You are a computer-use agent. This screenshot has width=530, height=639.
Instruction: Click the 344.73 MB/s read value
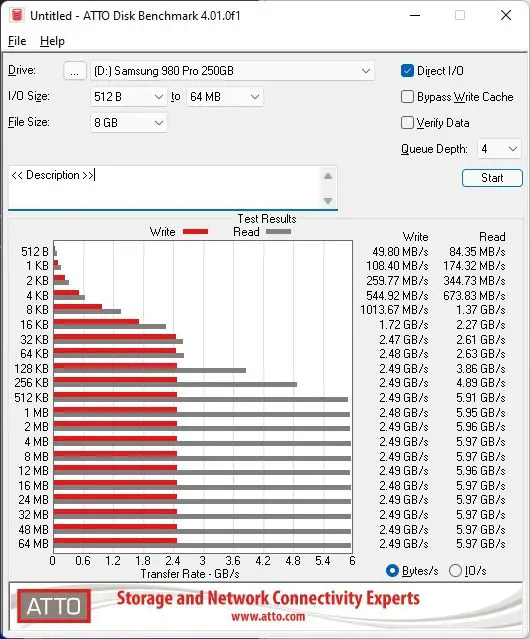474,281
